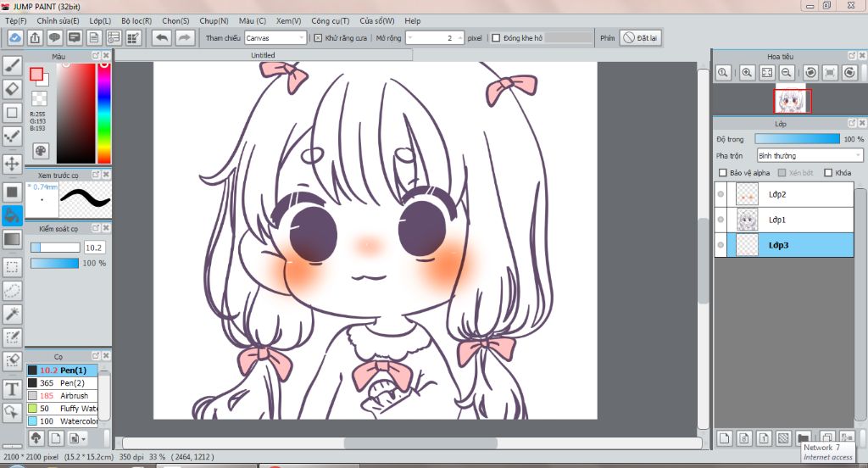Screen dimensions: 868x468
Task: Open the Chỉnh sửa(E) menu
Action: 58,20
